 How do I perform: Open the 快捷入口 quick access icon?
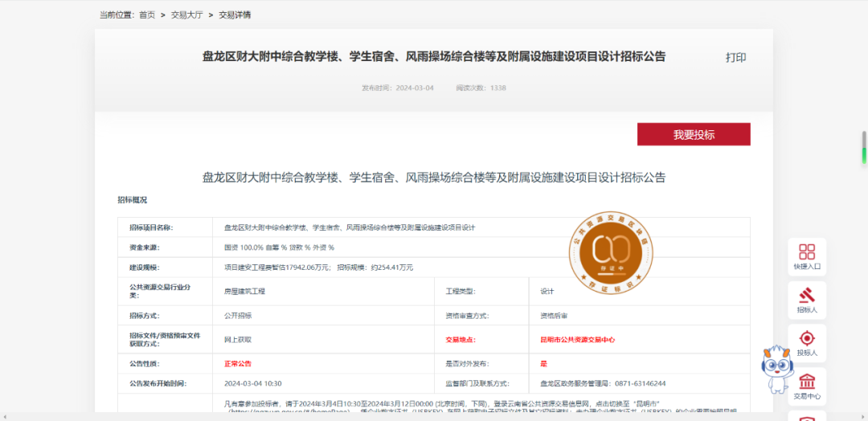click(x=807, y=256)
